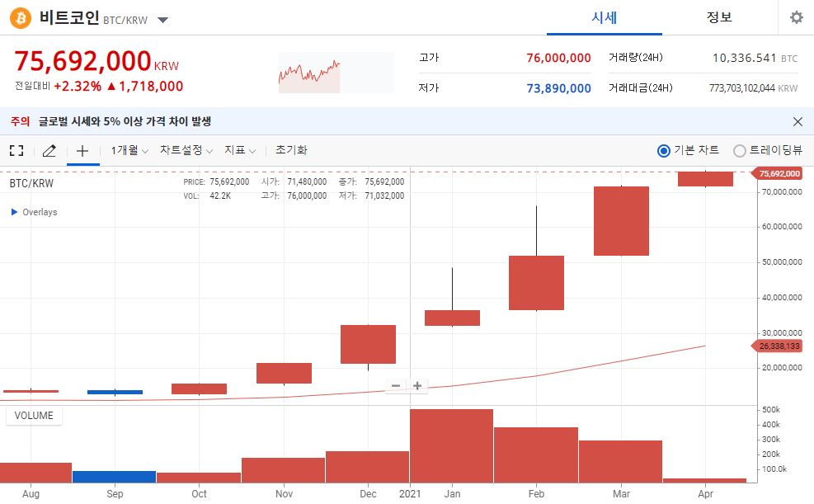This screenshot has height=504, width=814.
Task: Click the blue September volume bar
Action: 114,477
